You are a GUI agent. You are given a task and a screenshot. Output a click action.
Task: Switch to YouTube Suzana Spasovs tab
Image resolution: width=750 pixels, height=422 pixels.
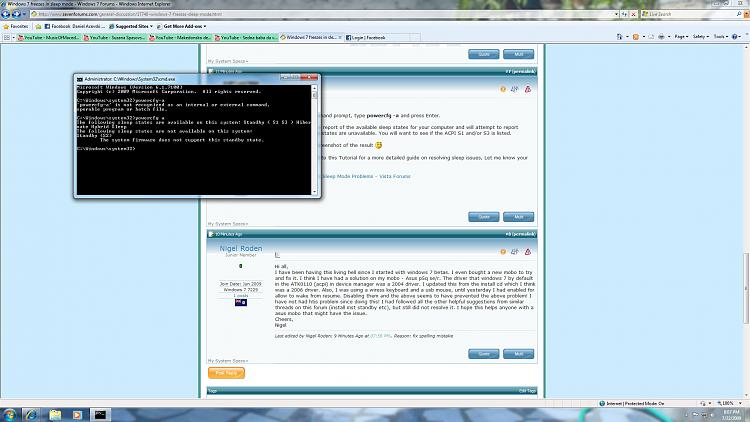114,37
